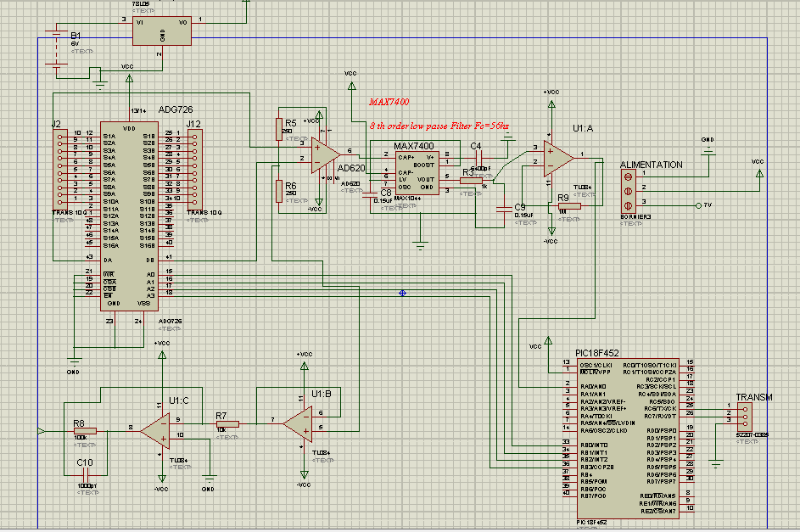Select the U1:C op-amp triangle
The height and width of the screenshot is (532, 800).
[x=155, y=431]
